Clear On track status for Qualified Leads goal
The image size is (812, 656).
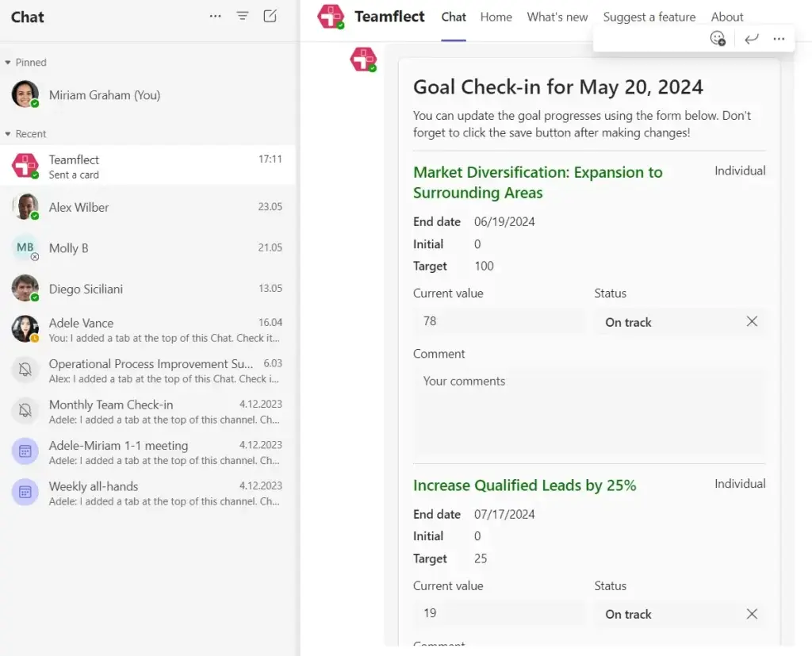[x=752, y=614]
